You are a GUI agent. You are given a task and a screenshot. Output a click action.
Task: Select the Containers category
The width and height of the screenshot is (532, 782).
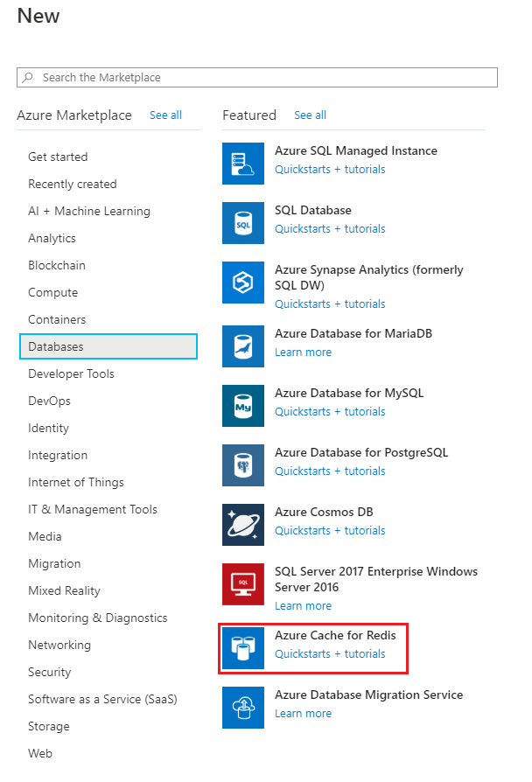pyautogui.click(x=57, y=319)
